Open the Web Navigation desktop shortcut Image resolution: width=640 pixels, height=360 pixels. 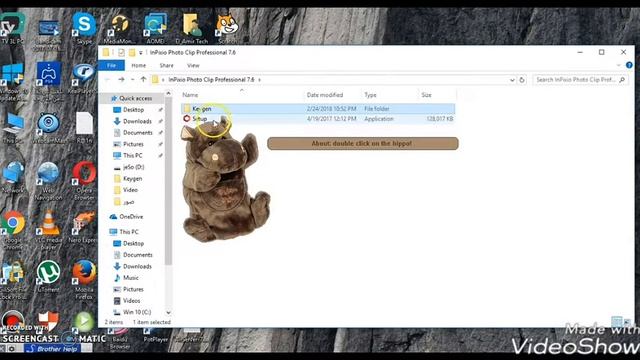coord(48,180)
